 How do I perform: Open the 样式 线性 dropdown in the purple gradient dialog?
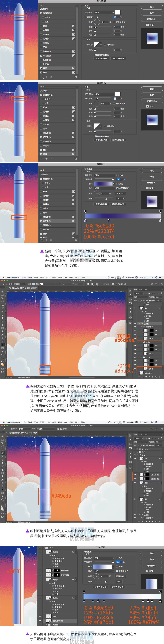tap(105, 188)
